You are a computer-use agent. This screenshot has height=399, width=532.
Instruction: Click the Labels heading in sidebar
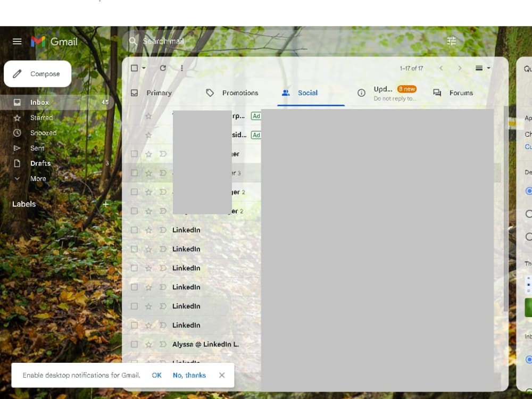[24, 204]
